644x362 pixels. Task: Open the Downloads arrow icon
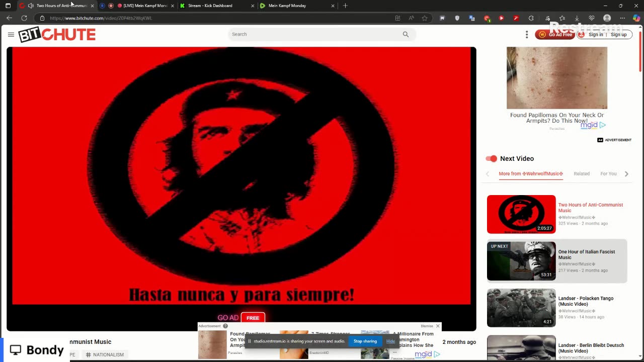pyautogui.click(x=577, y=18)
